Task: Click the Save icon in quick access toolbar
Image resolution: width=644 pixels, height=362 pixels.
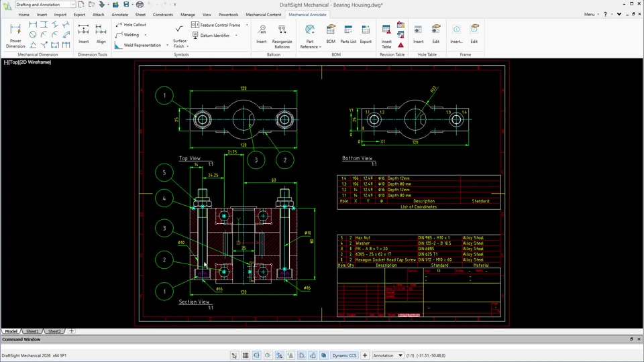Action: pos(126,5)
